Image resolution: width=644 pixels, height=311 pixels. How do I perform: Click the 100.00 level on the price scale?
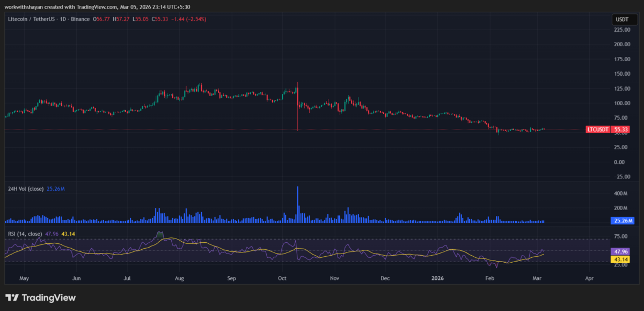click(622, 103)
